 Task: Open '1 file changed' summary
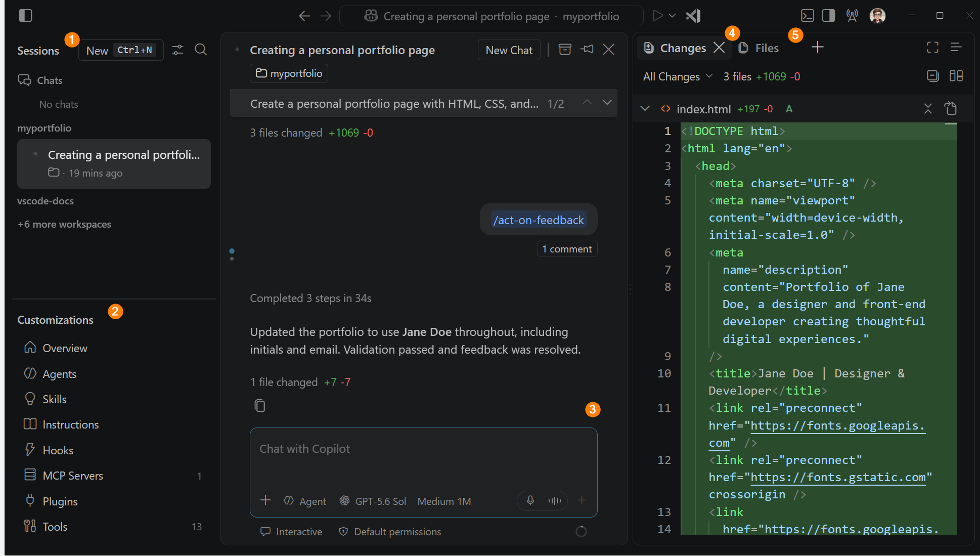(x=300, y=382)
